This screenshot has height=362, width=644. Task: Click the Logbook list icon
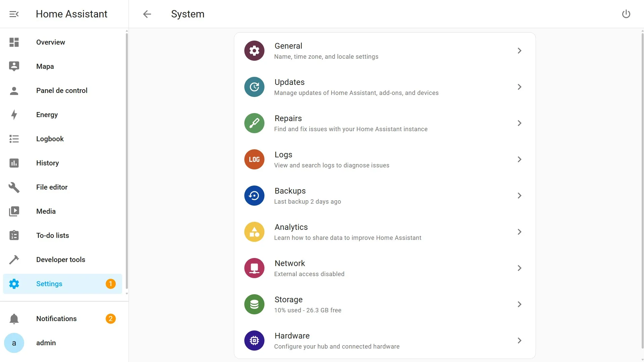[14, 139]
